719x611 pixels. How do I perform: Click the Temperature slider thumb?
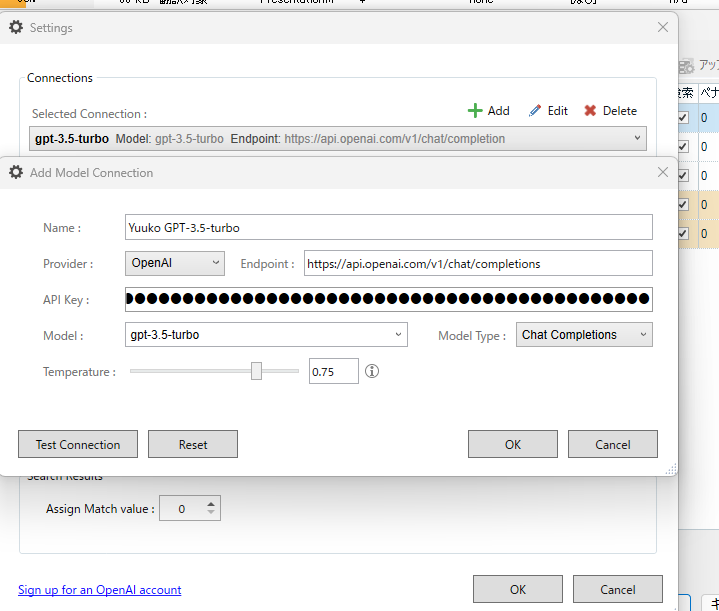point(256,371)
